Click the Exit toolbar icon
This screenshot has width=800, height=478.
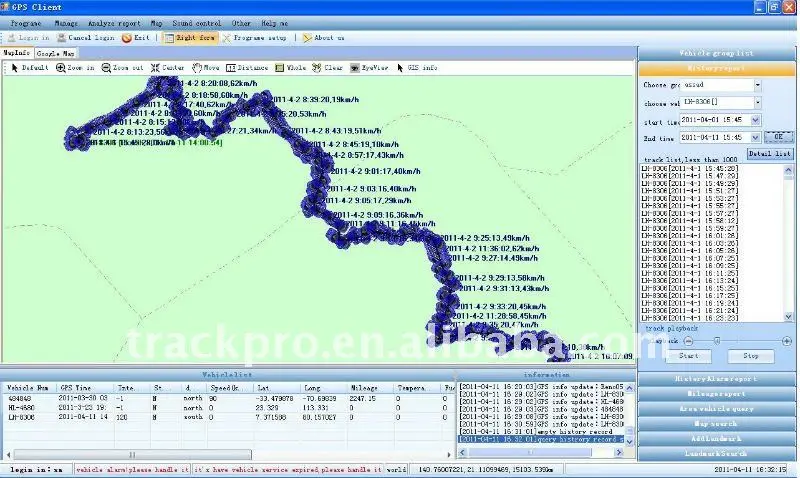136,37
